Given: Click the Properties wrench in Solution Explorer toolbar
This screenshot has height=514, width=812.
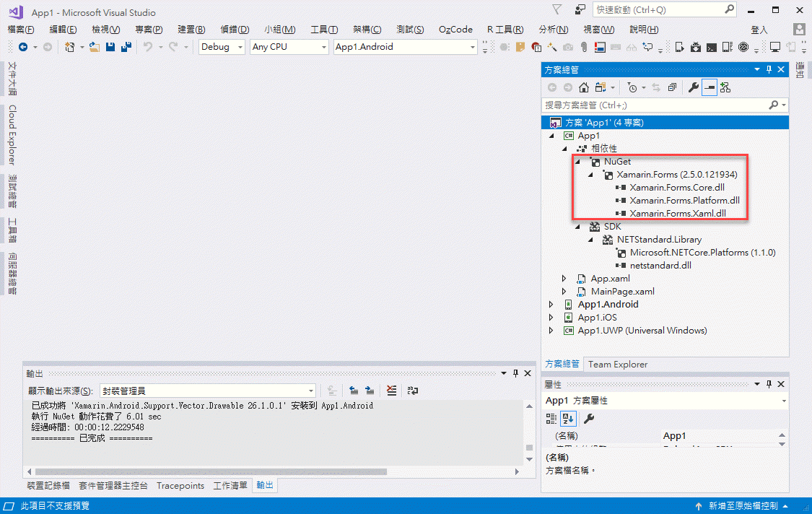Looking at the screenshot, I should [694, 87].
